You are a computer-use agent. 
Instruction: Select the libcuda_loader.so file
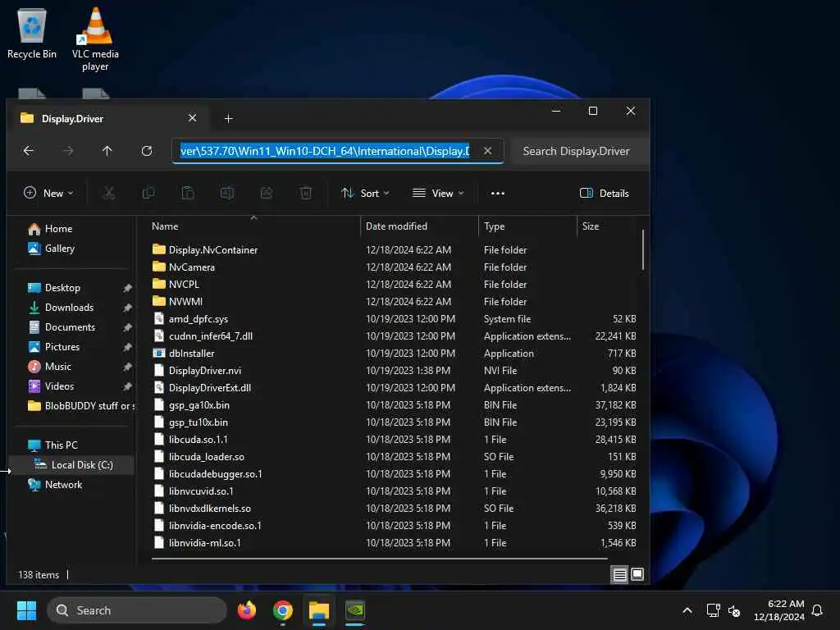tap(206, 457)
